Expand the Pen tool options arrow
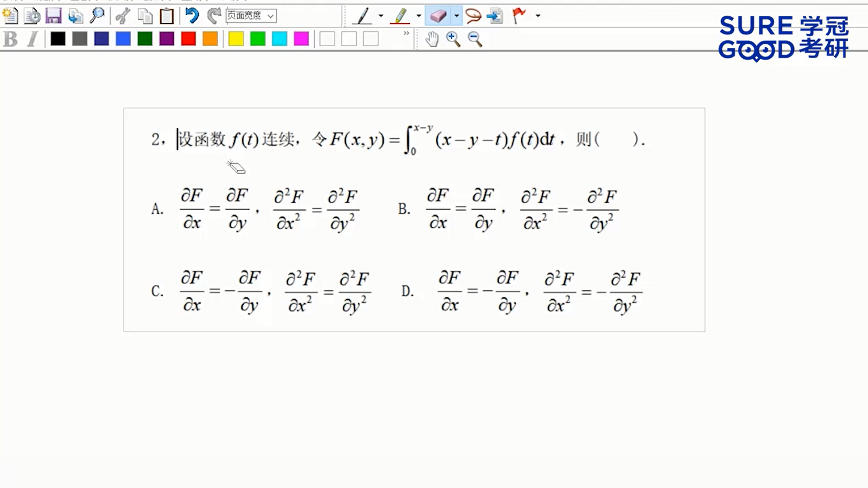This screenshot has width=868, height=488. click(381, 16)
